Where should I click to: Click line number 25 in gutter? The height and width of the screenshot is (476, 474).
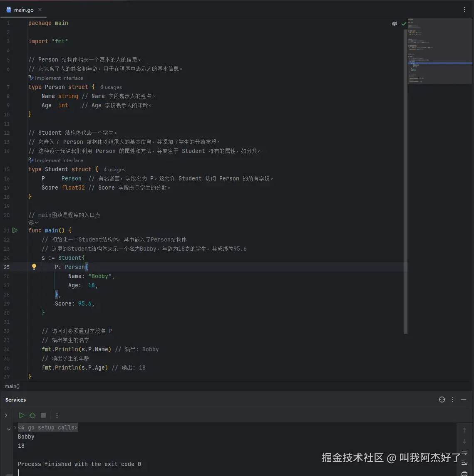[7, 267]
